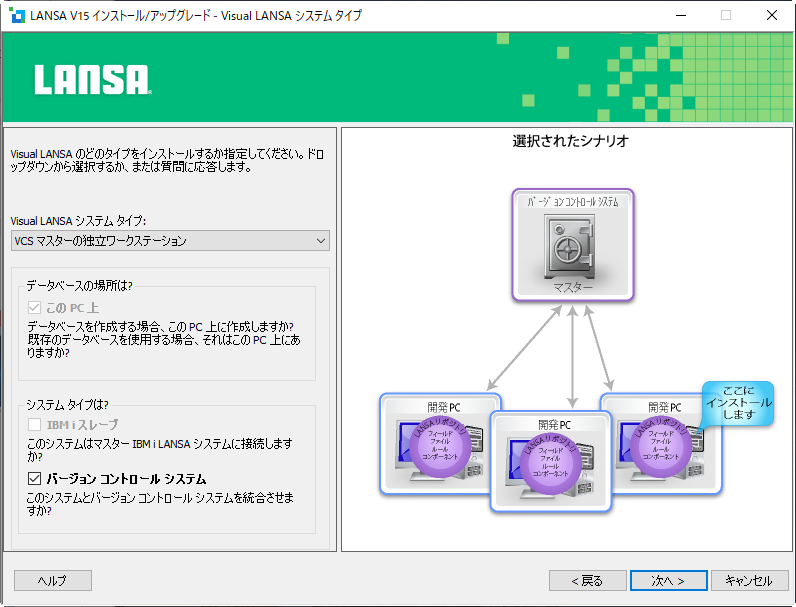The height and width of the screenshot is (607, 796).
Task: Open the Visual LANSA システム タイプ dropdown
Action: pos(170,241)
